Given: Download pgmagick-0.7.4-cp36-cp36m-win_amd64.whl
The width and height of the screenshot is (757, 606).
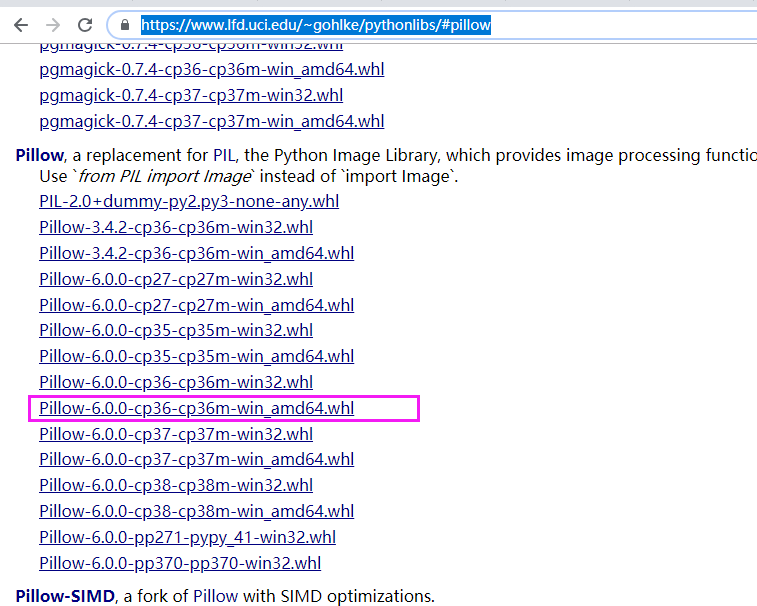Looking at the screenshot, I should [211, 70].
